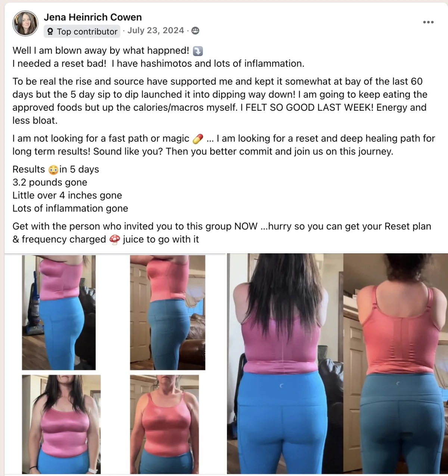Click the Top contributor label
Viewport: 448px width, 476px height.
[87, 32]
